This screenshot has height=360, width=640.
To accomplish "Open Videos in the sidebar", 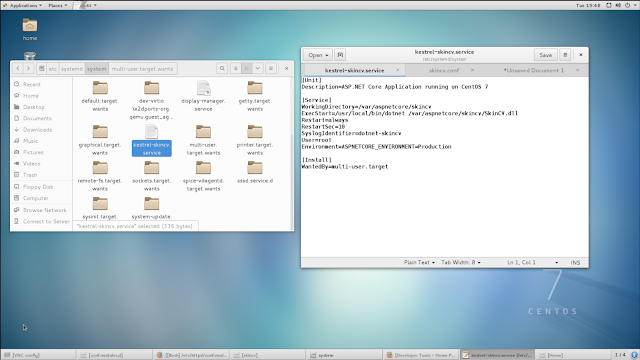I will (41, 164).
